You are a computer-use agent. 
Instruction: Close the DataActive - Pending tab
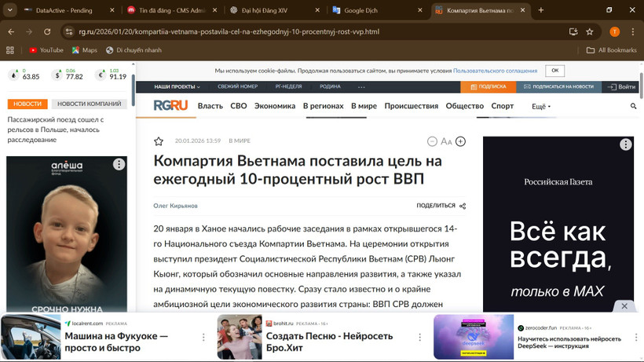pyautogui.click(x=112, y=10)
